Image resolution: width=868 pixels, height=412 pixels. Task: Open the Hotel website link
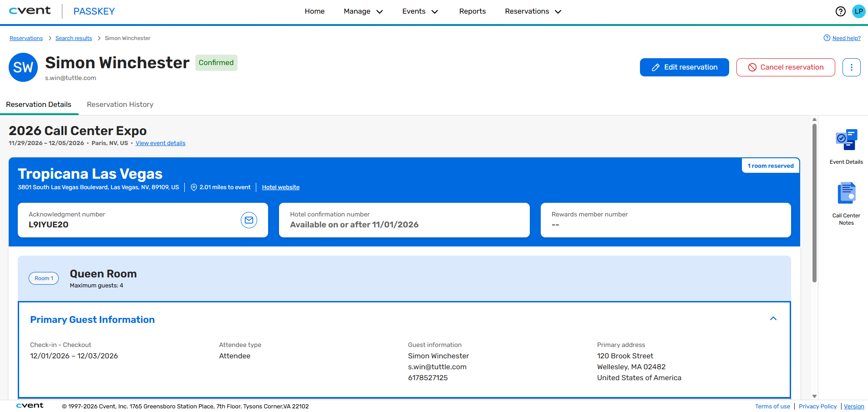(280, 187)
